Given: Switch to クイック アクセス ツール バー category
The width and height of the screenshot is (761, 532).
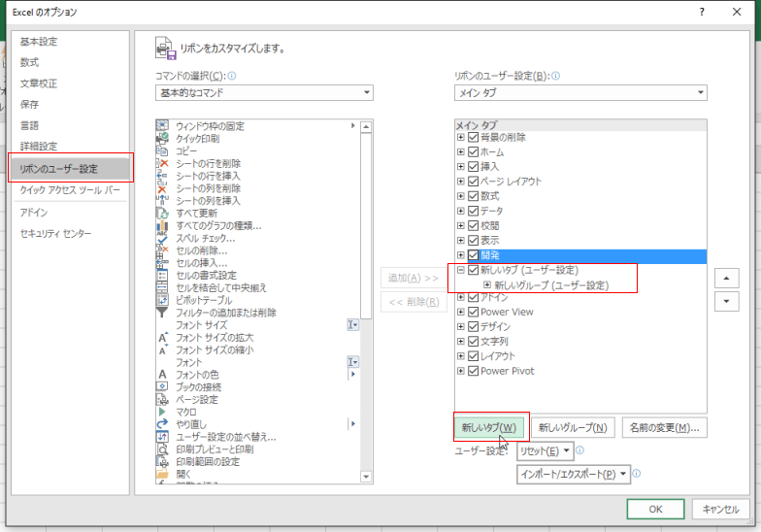Looking at the screenshot, I should pyautogui.click(x=70, y=190).
